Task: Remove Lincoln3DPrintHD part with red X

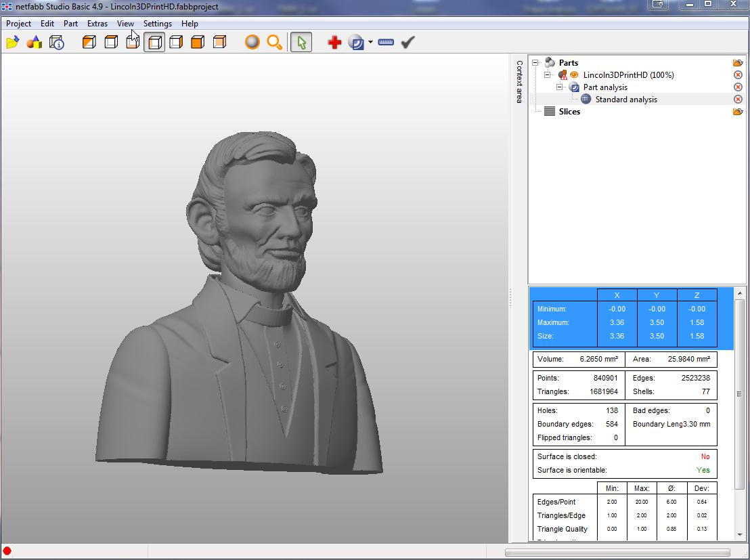Action: (738, 75)
